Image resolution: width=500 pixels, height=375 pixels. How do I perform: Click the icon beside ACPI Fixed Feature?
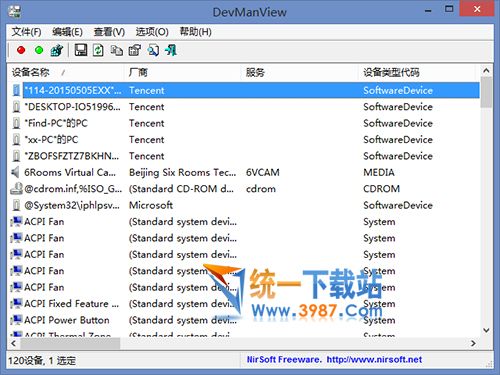16,304
